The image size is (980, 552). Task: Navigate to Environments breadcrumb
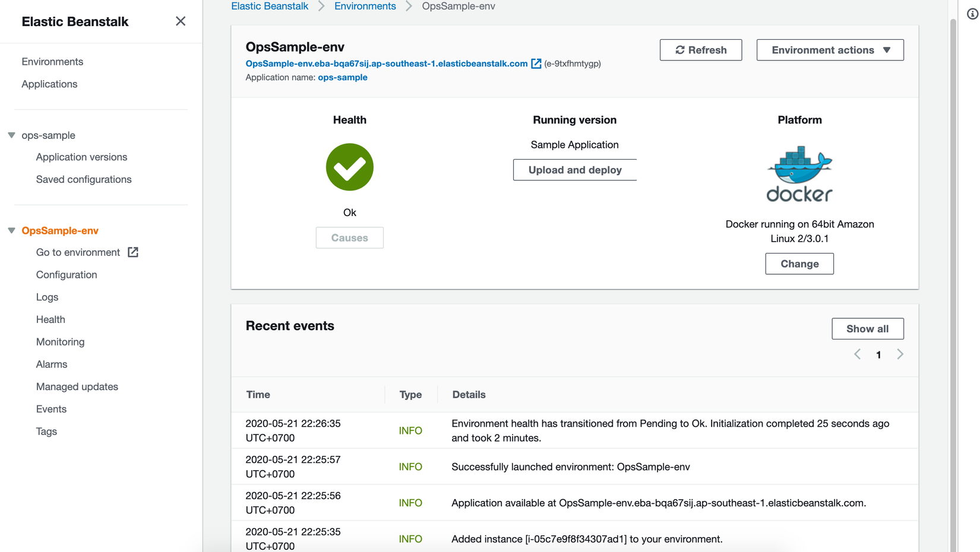pos(365,6)
